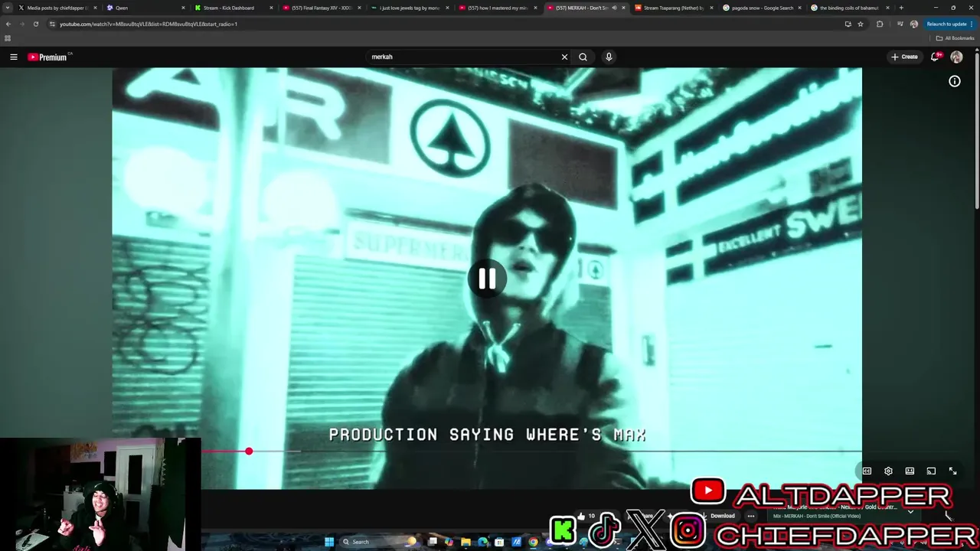Go to YouTube Premium home logo
Image resolution: width=980 pixels, height=551 pixels.
click(49, 57)
